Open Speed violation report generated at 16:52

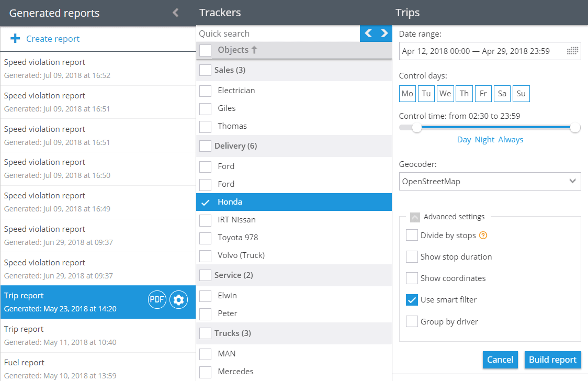98,69
